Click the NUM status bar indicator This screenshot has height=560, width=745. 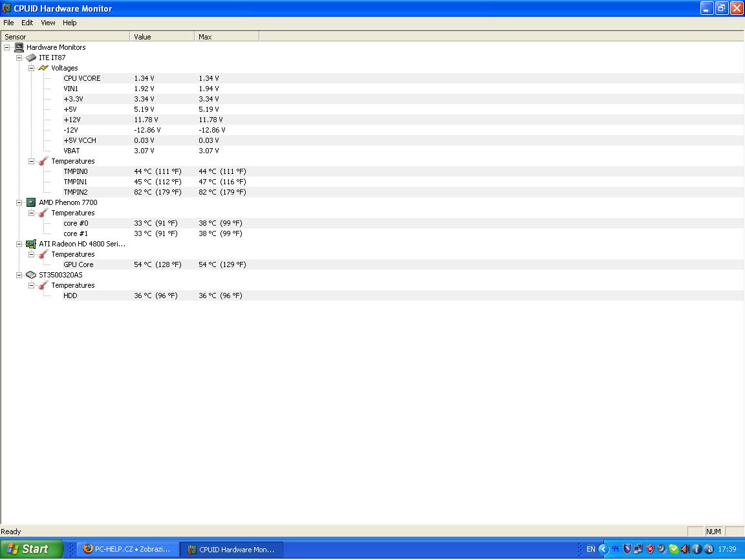coord(713,532)
